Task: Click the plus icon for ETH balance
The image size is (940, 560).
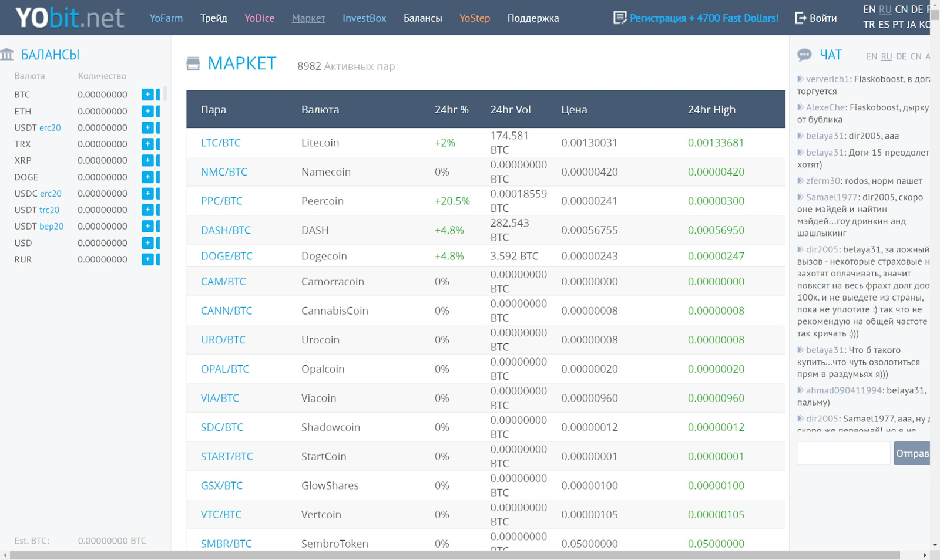Action: point(147,111)
